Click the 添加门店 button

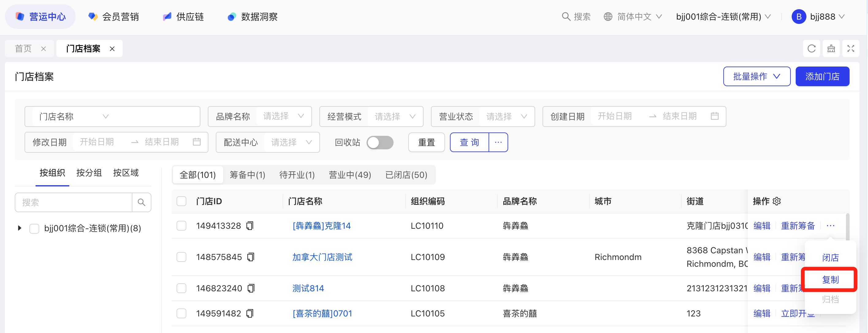tap(822, 77)
